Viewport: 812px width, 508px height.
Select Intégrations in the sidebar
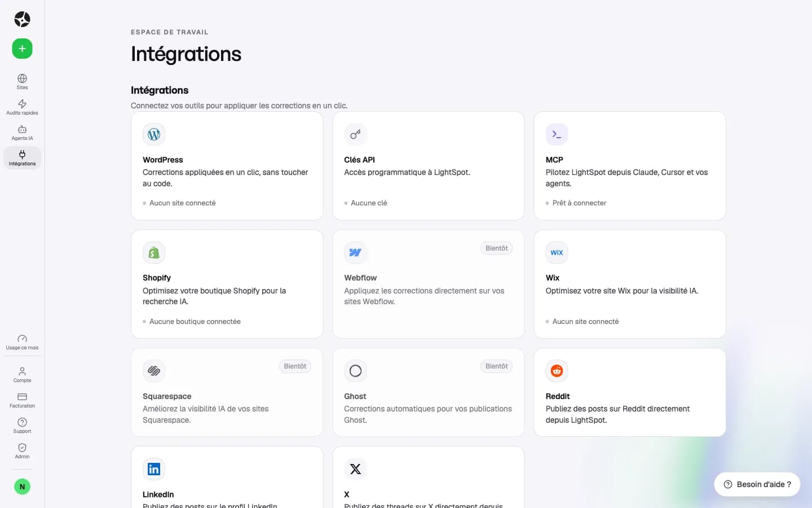(22, 158)
